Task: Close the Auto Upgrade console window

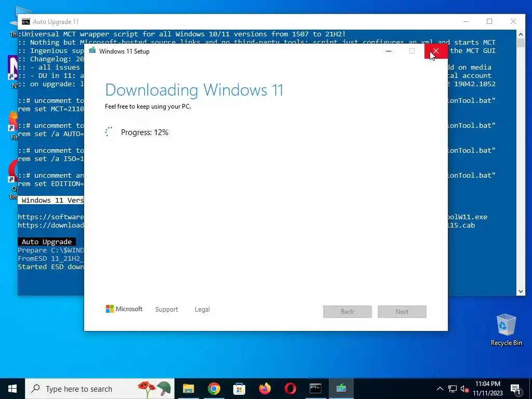Action: point(513,21)
